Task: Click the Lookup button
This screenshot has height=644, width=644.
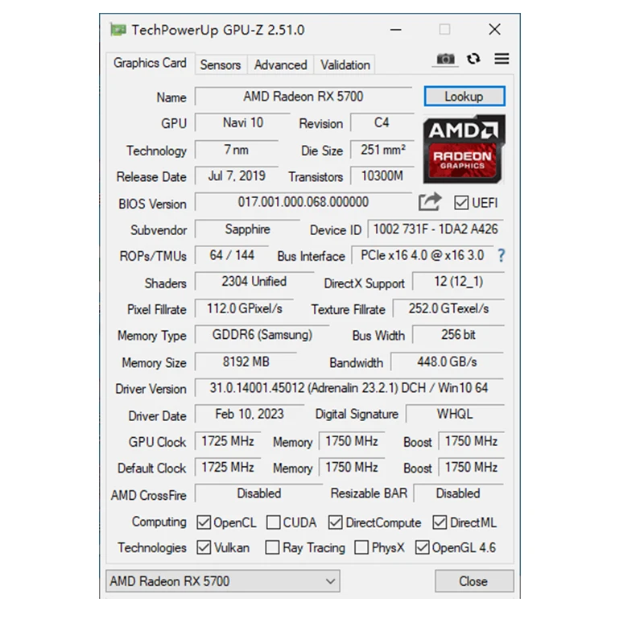Action: pyautogui.click(x=464, y=96)
